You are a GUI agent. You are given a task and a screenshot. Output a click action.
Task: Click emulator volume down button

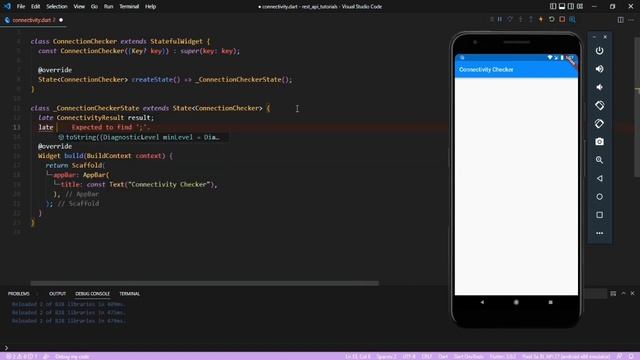point(599,87)
